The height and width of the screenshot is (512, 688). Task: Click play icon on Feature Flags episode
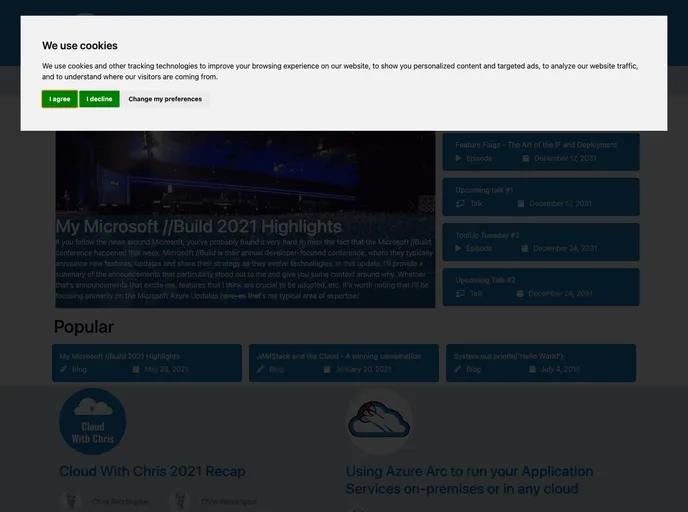[459, 158]
